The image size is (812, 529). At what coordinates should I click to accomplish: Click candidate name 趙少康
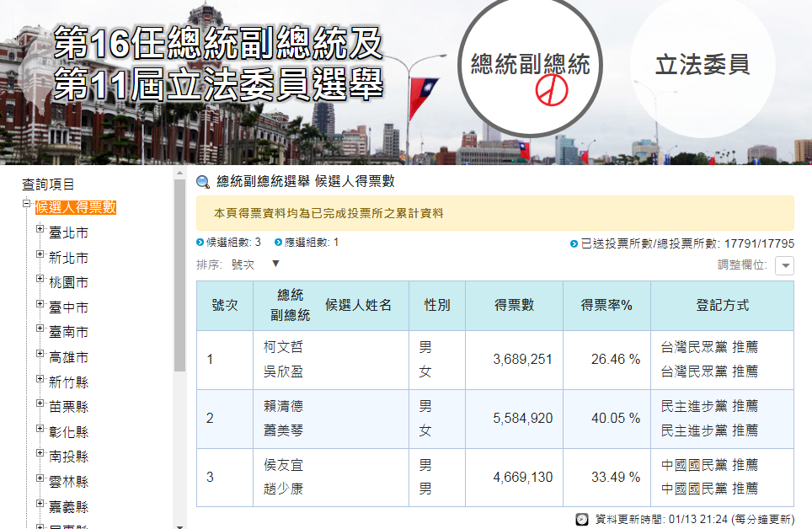point(283,489)
